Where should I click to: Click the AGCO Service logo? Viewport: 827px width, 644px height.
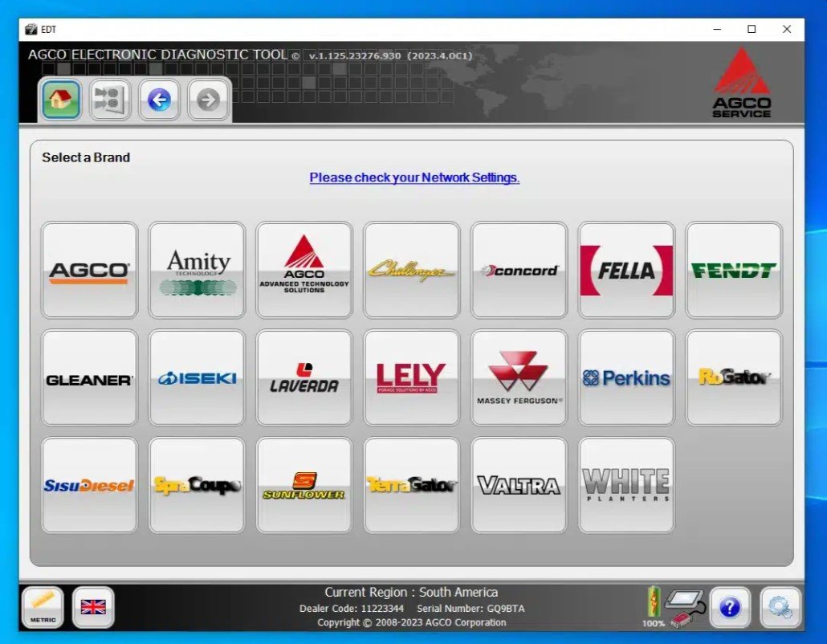[x=741, y=83]
